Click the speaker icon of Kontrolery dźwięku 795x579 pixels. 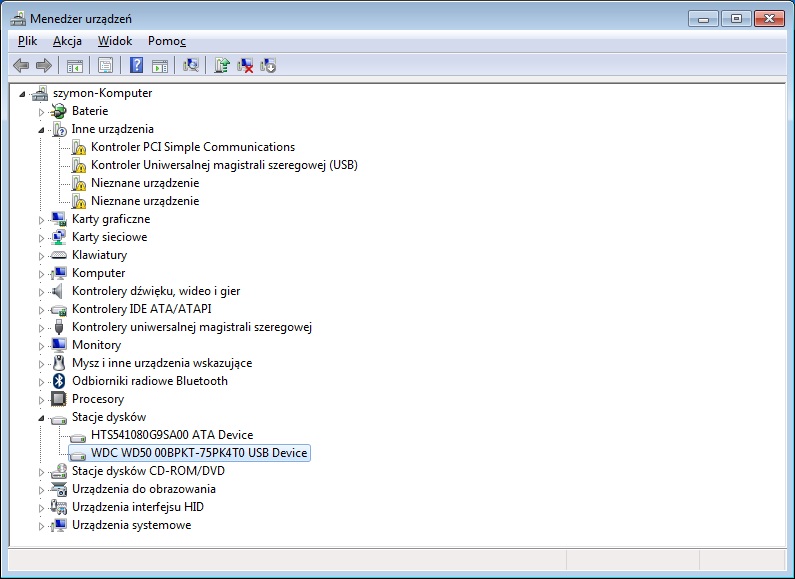coord(58,291)
